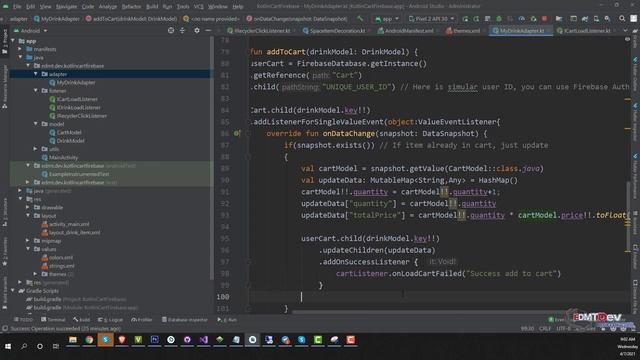
Task: Open the Build menu
Action: [152, 7]
